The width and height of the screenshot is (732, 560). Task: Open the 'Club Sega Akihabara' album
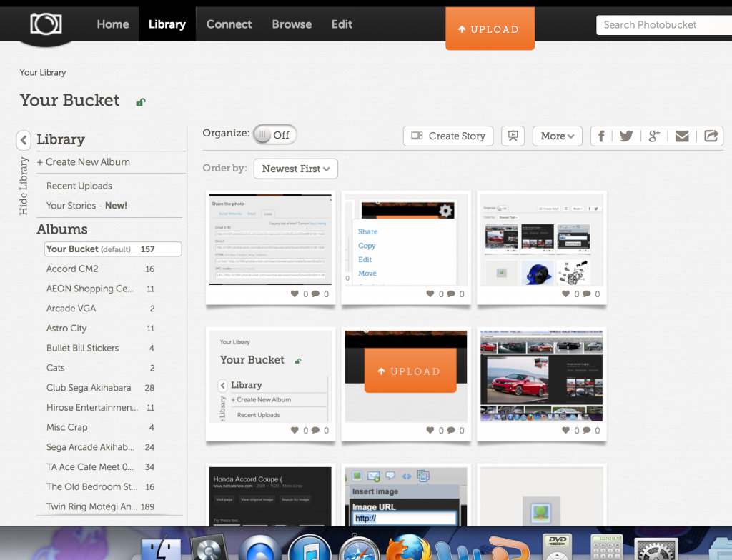click(x=100, y=388)
